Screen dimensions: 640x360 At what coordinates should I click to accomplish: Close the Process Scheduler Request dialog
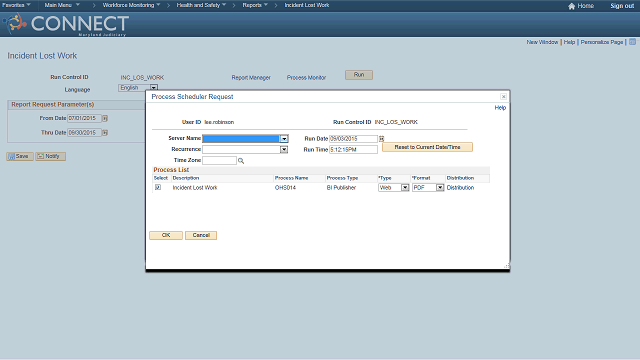[x=503, y=97]
